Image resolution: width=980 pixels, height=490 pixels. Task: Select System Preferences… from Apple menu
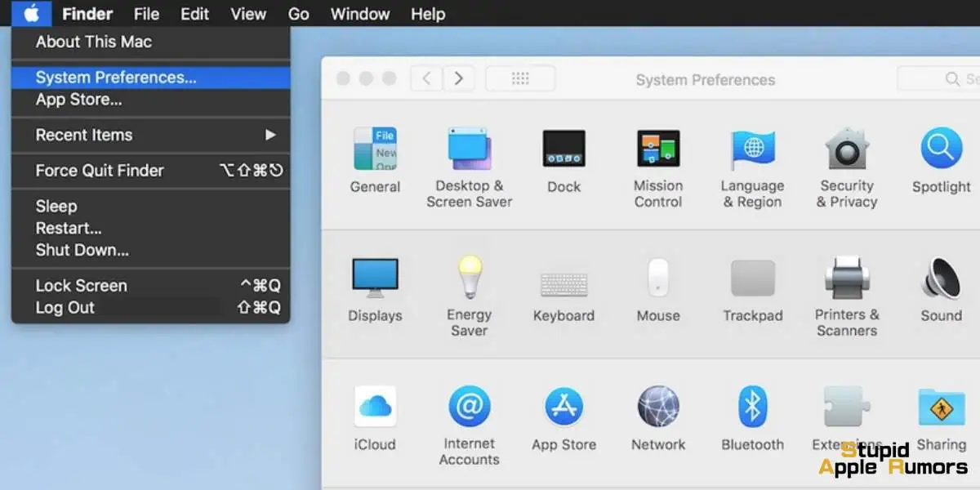click(151, 78)
